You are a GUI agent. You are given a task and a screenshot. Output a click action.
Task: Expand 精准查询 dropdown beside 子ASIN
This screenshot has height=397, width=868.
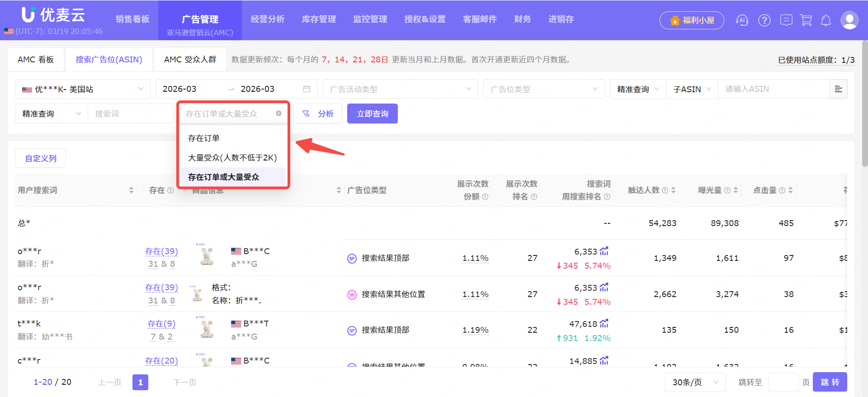[638, 89]
